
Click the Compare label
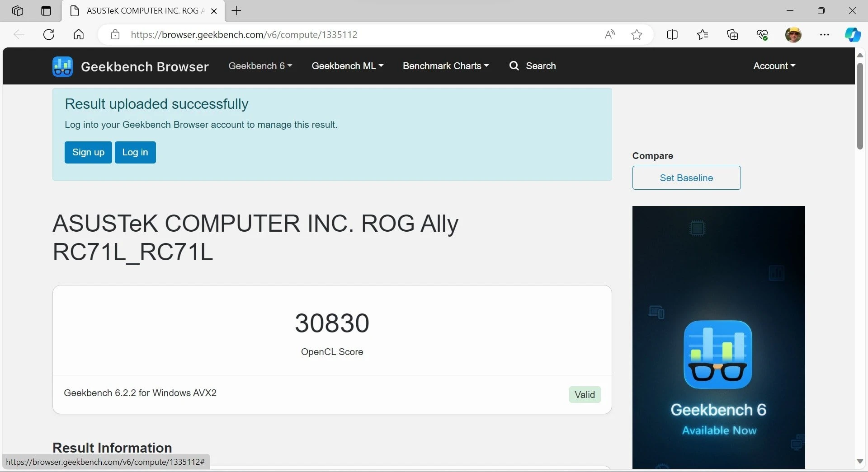coord(652,156)
